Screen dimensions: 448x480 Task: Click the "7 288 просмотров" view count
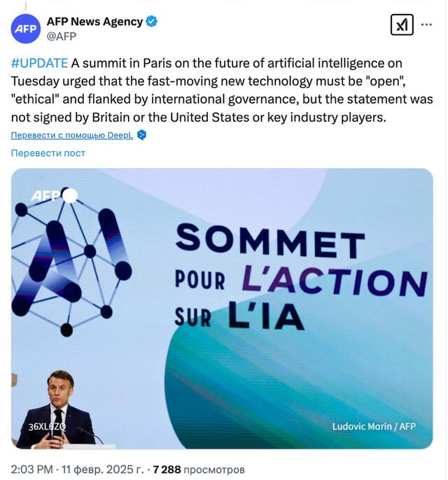click(x=199, y=468)
